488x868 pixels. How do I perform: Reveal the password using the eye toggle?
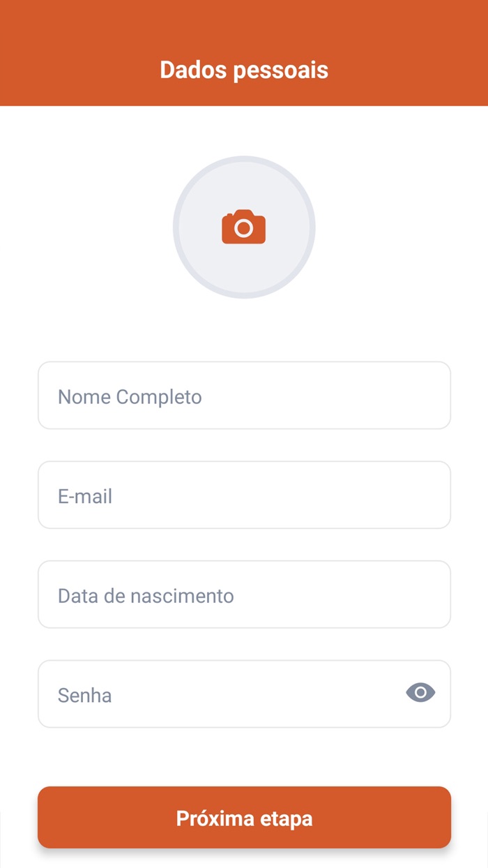421,693
